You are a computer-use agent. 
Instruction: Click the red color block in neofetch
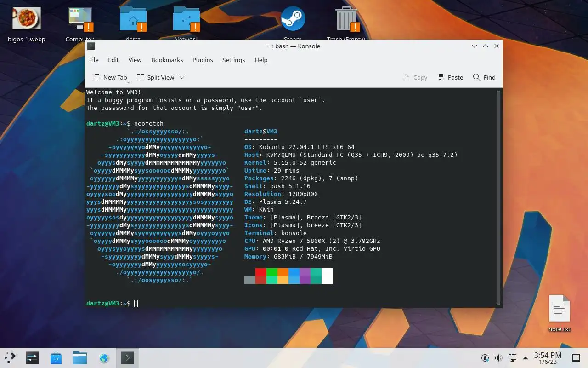(x=261, y=272)
